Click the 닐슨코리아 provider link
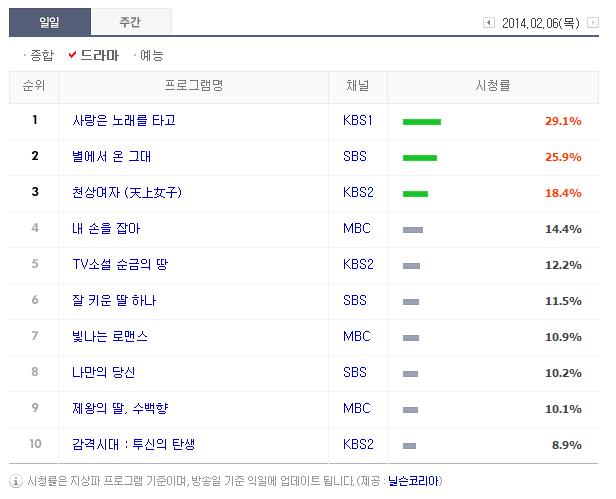 pos(413,481)
